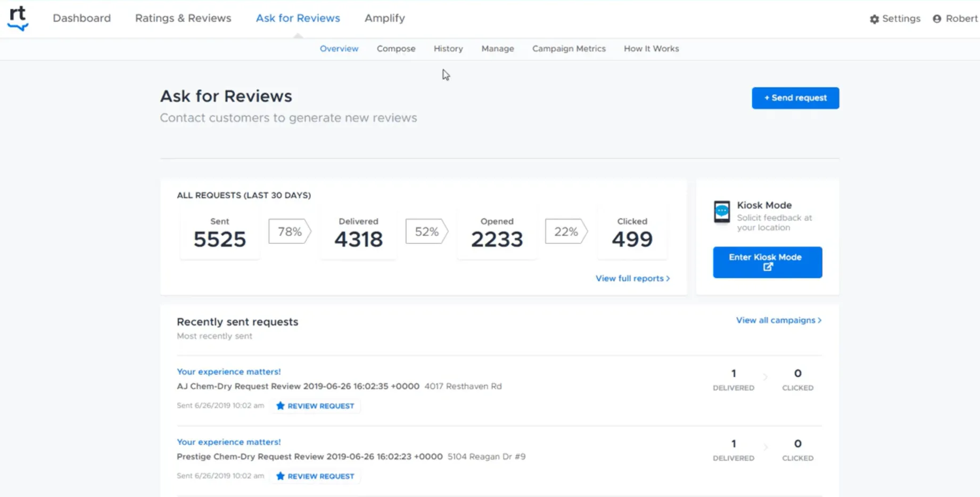This screenshot has height=497, width=980.
Task: Click star icon on AJ Chem-Dry request
Action: point(281,406)
